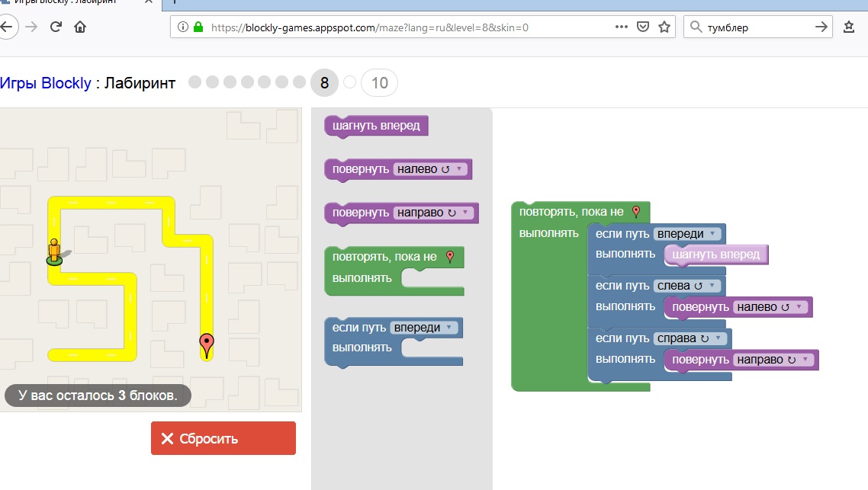Go to the browser home page icon
This screenshot has width=868, height=490.
(80, 27)
